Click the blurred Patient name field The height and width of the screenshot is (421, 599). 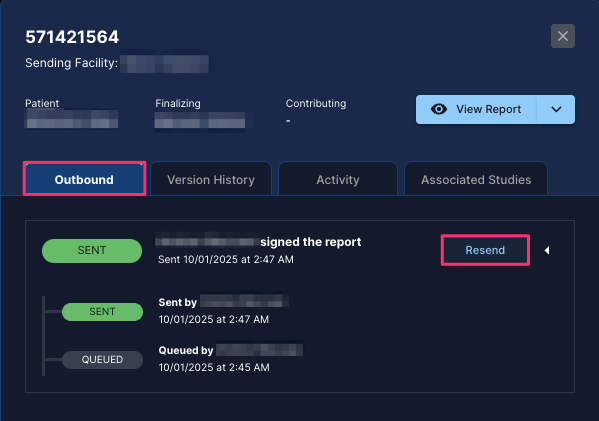[71, 119]
